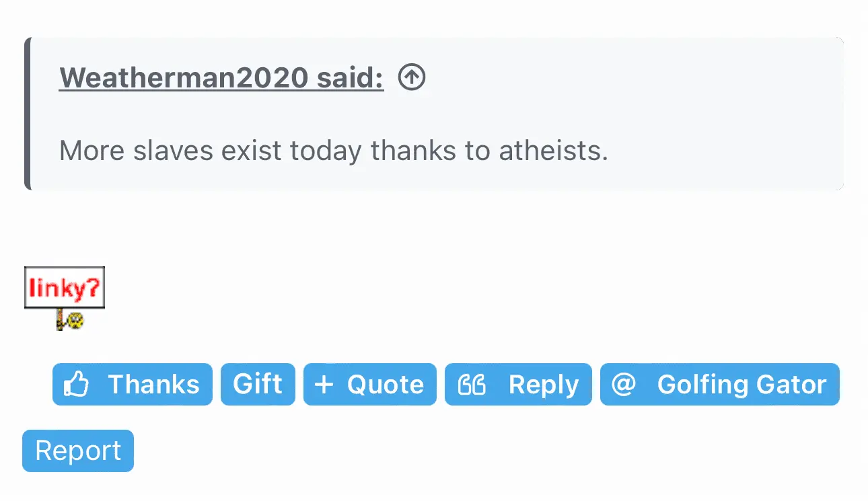The height and width of the screenshot is (501, 868).
Task: Click the plus icon beside Quote
Action: (x=324, y=385)
